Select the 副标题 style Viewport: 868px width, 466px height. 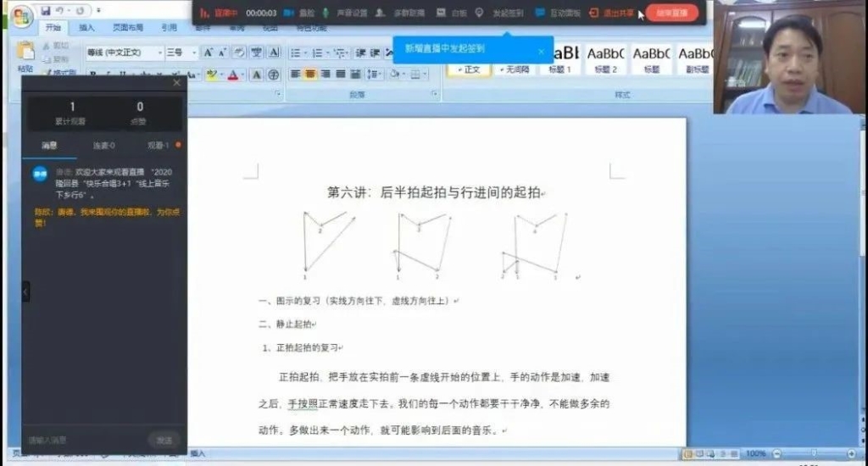pos(697,60)
